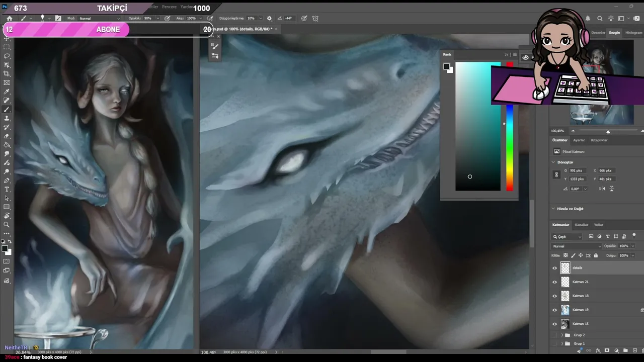
Task: Hide the 'details' layer
Action: (555, 268)
